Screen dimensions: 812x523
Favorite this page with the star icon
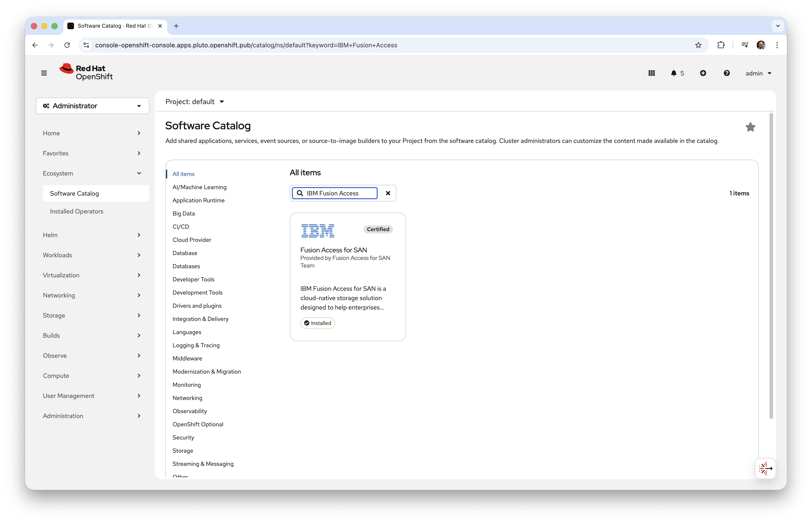pyautogui.click(x=750, y=127)
